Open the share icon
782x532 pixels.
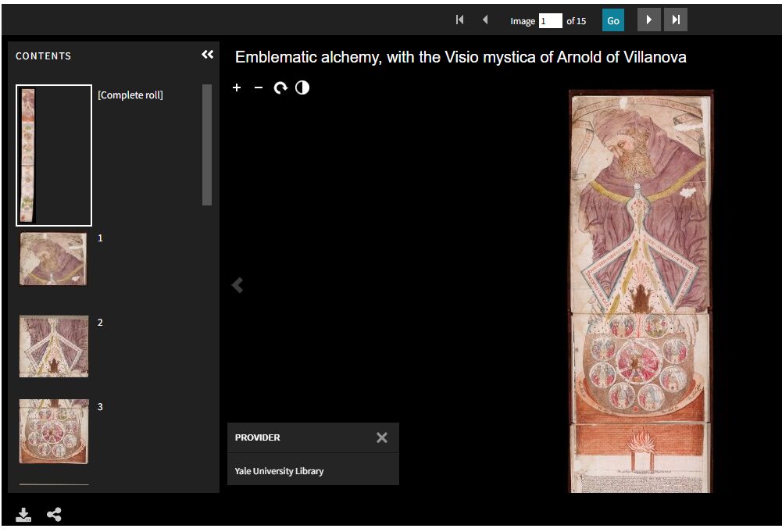tap(54, 515)
